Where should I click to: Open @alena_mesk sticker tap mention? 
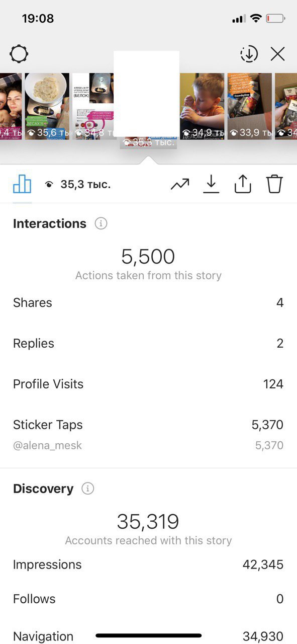[x=47, y=446]
